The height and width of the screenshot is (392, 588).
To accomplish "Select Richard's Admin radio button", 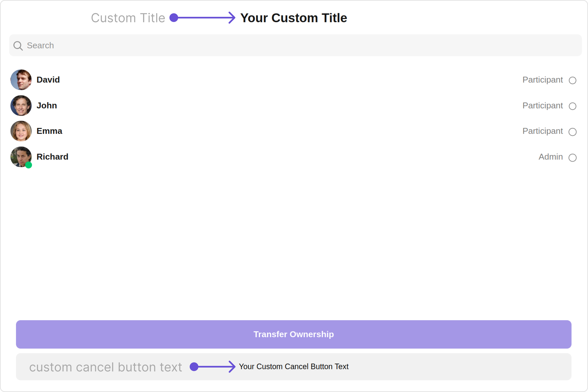I will (572, 157).
